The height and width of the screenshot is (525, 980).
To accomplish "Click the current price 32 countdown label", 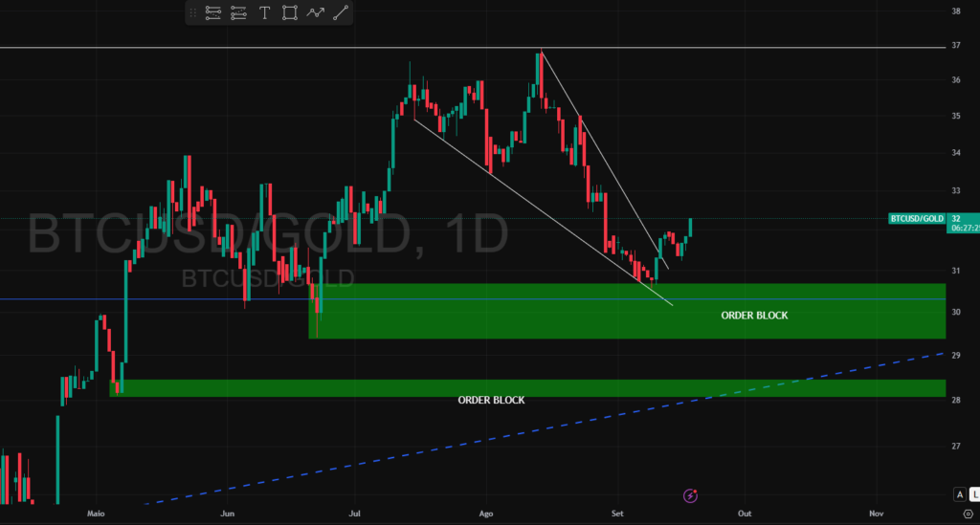I will [x=964, y=224].
